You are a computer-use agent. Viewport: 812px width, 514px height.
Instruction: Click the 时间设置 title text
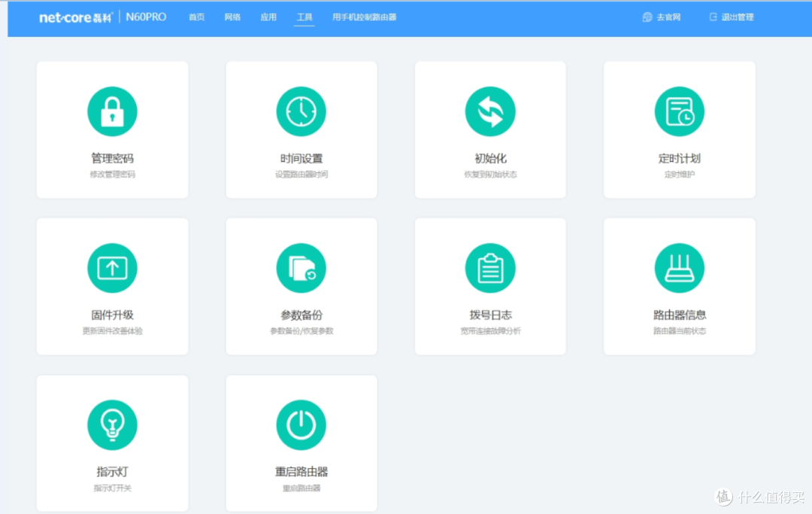coord(301,158)
